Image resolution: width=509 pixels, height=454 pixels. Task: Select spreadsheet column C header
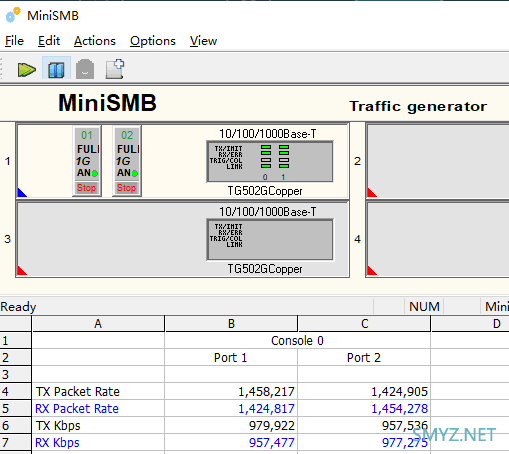(x=364, y=324)
